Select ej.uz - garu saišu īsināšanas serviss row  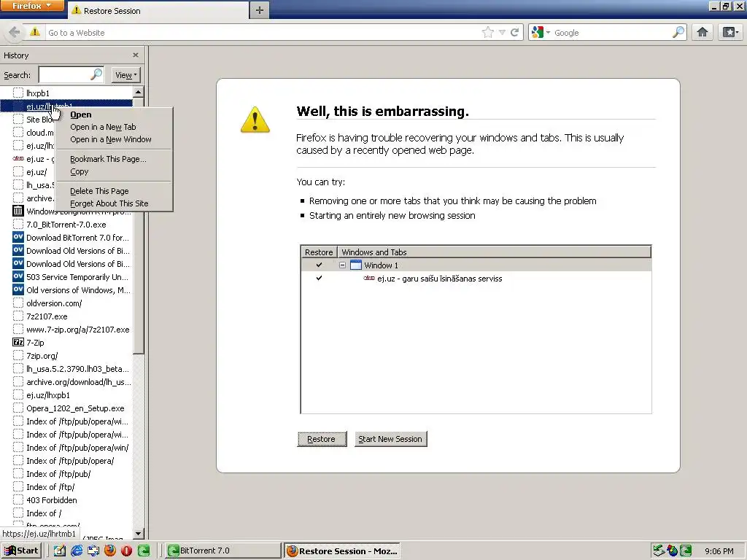tap(476, 279)
